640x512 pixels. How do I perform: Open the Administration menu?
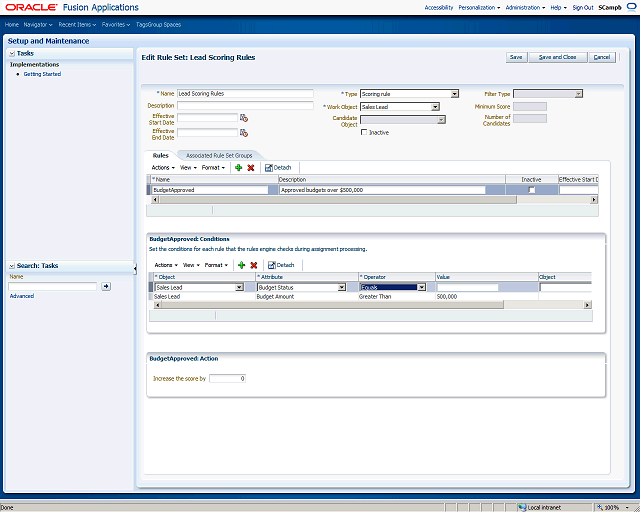point(525,7)
